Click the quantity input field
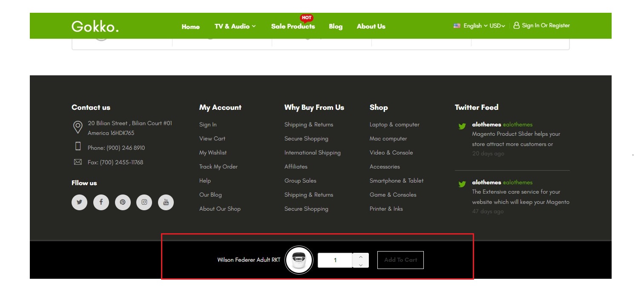Image resolution: width=644 pixels, height=286 pixels. click(335, 260)
